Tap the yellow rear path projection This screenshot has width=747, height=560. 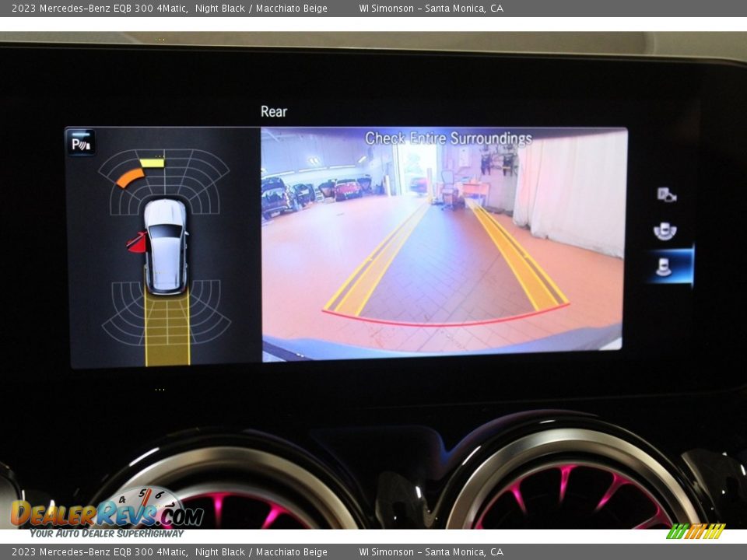point(167,328)
